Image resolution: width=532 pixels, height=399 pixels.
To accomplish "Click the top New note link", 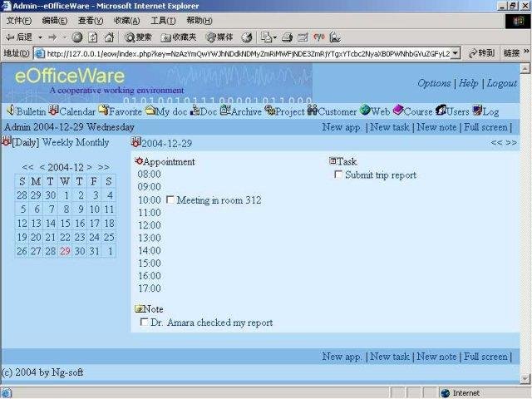I will [x=436, y=127].
